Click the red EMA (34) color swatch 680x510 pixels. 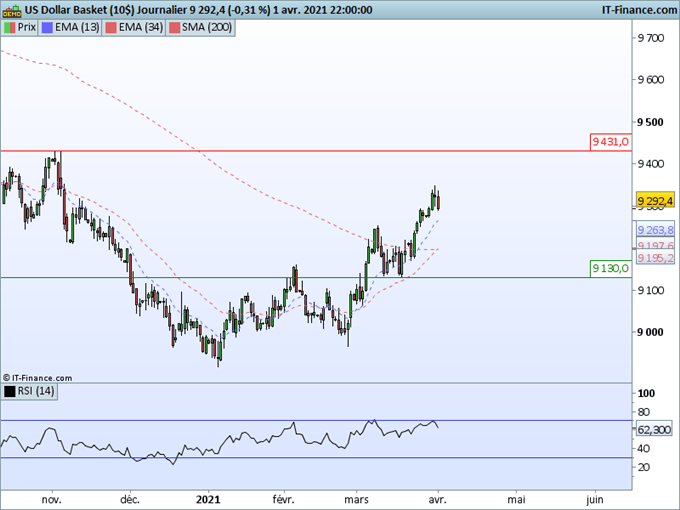click(x=111, y=27)
